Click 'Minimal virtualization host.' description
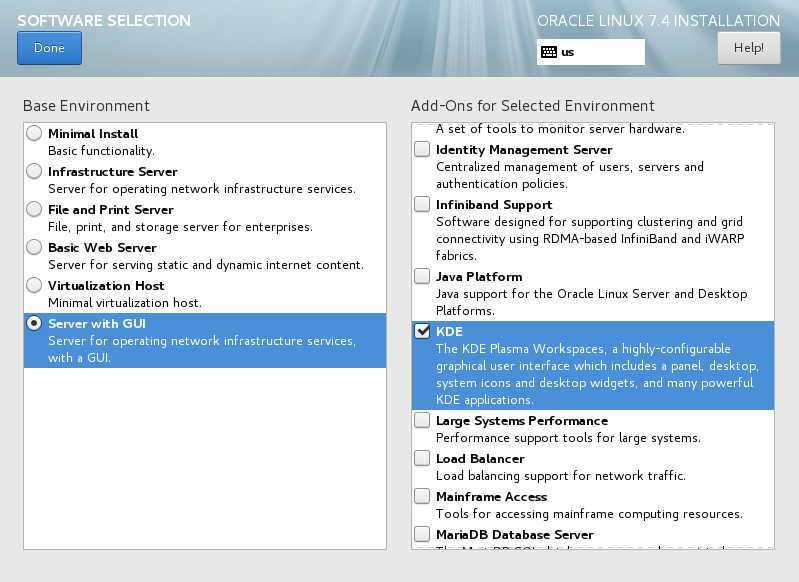This screenshot has height=582, width=799. coord(125,303)
